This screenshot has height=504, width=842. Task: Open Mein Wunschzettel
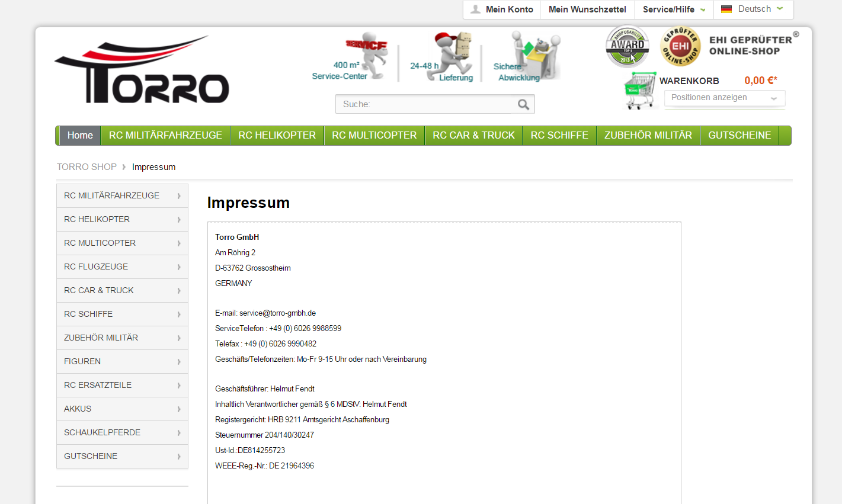click(587, 9)
